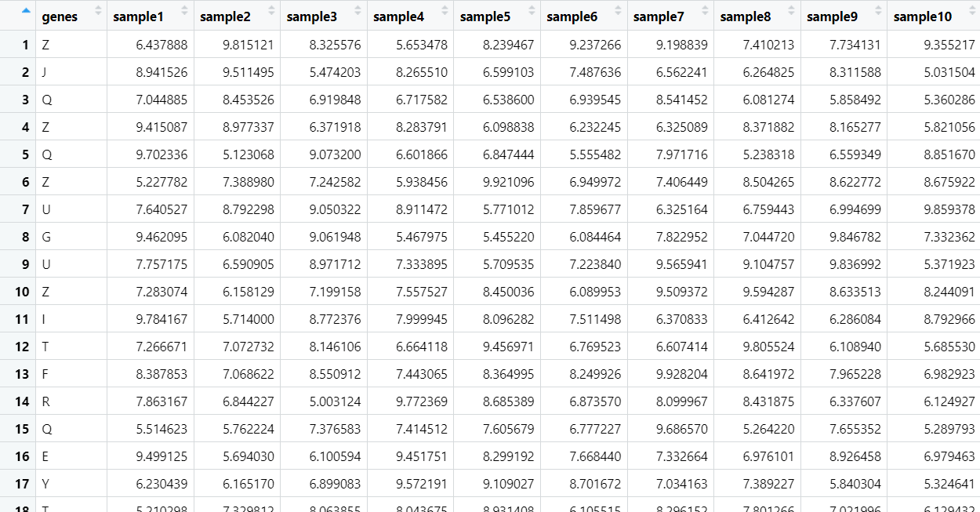This screenshot has width=980, height=512.
Task: Select row number 13
Action: tap(23, 374)
